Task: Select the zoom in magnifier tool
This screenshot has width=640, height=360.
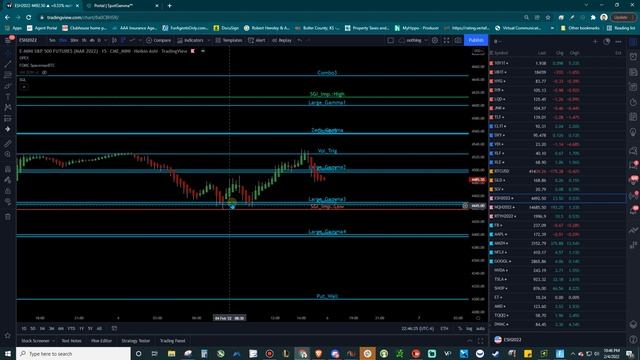Action: (x=8, y=154)
